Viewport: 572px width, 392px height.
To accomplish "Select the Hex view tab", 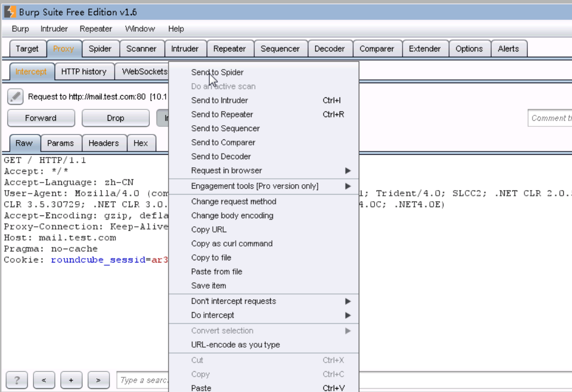I will tap(141, 143).
